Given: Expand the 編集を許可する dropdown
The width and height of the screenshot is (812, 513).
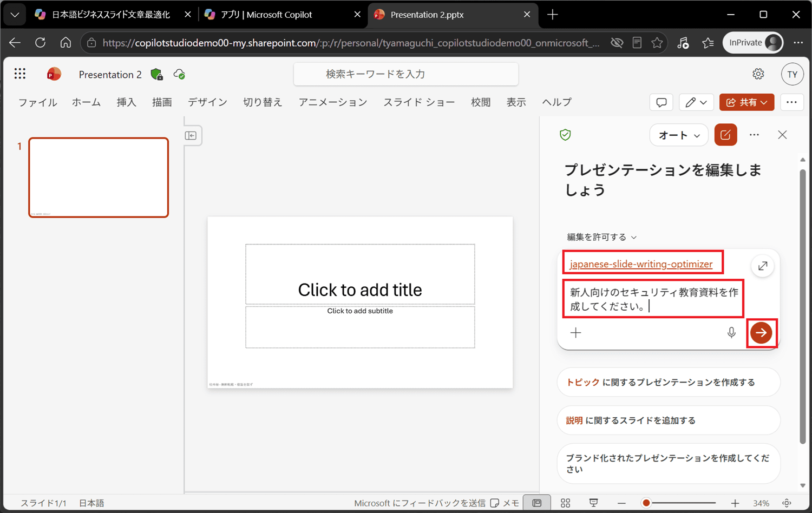Looking at the screenshot, I should (x=602, y=237).
